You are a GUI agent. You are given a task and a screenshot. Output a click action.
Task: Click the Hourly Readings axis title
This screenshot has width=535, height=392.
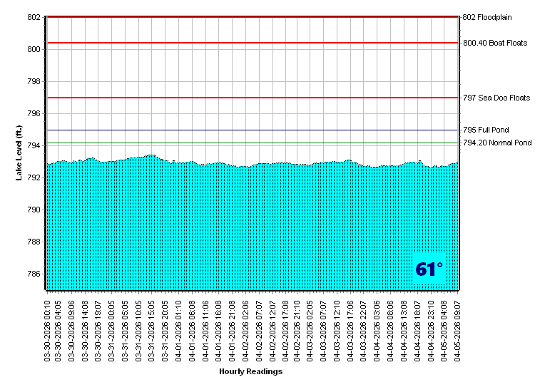(250, 372)
